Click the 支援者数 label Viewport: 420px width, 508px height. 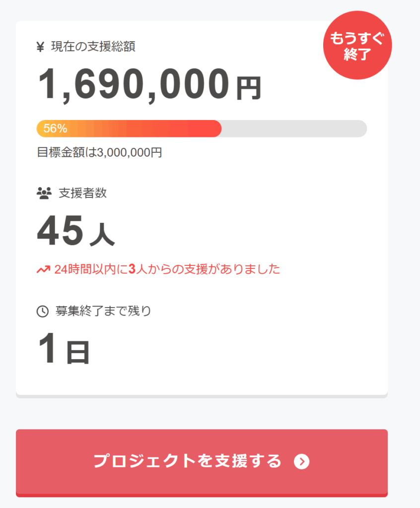click(83, 193)
